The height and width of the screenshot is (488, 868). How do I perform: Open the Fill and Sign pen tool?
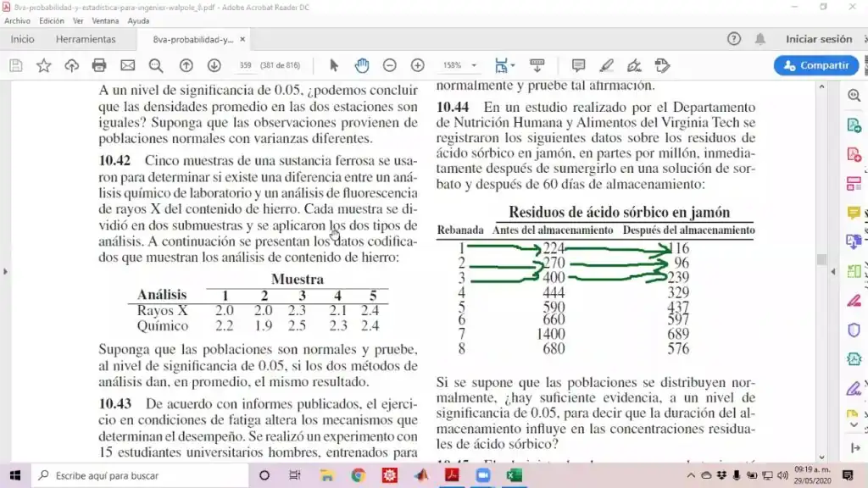(634, 65)
